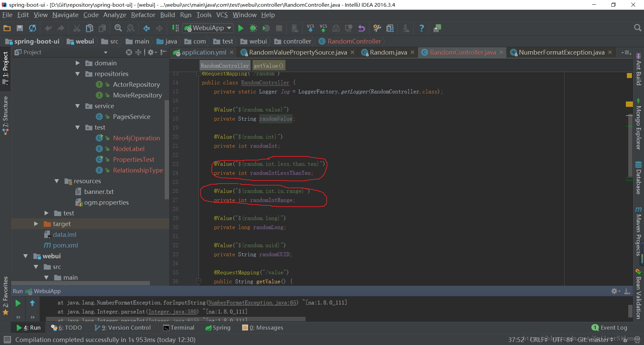Image resolution: width=644 pixels, height=345 pixels.
Task: Open the Terminal tool window
Action: coord(178,328)
